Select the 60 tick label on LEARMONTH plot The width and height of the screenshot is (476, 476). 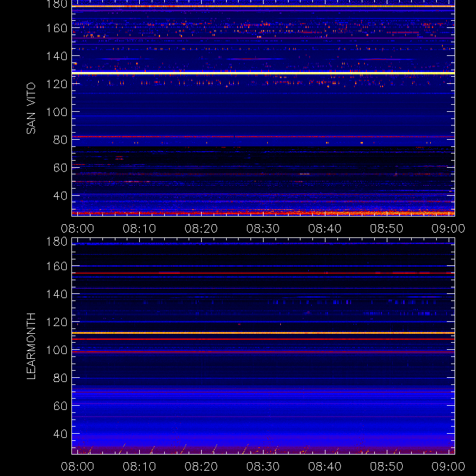(x=60, y=406)
